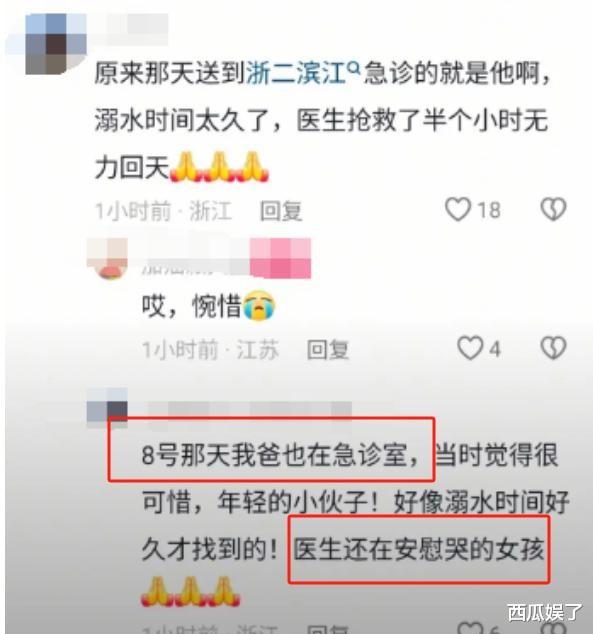Like the third comment at bottom

470,629
